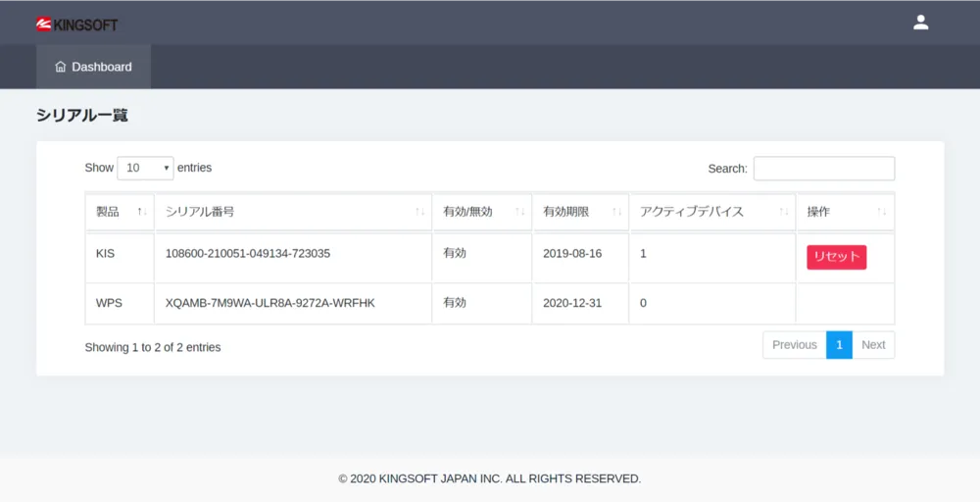980x502 pixels.
Task: Open the user account profile icon
Action: (x=920, y=23)
